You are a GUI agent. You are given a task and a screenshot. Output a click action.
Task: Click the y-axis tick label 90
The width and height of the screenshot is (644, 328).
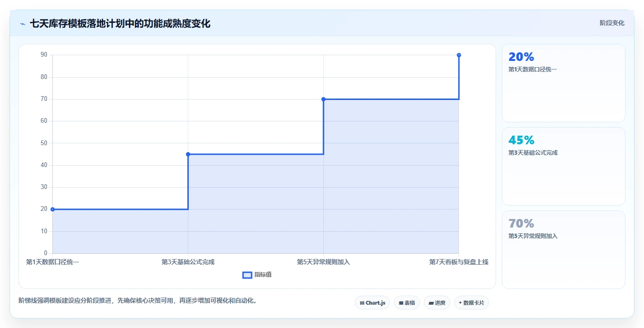(x=44, y=55)
